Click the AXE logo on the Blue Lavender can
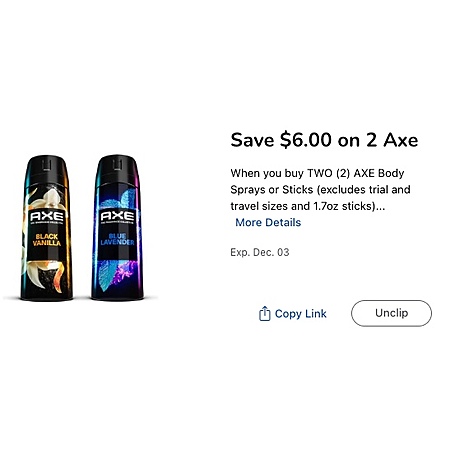The width and height of the screenshot is (450, 450). tap(117, 217)
